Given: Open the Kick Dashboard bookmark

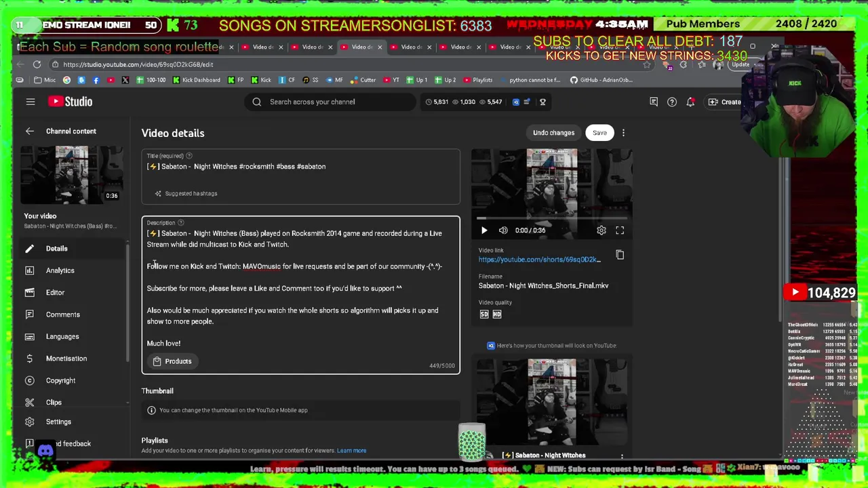Looking at the screenshot, I should point(196,80).
